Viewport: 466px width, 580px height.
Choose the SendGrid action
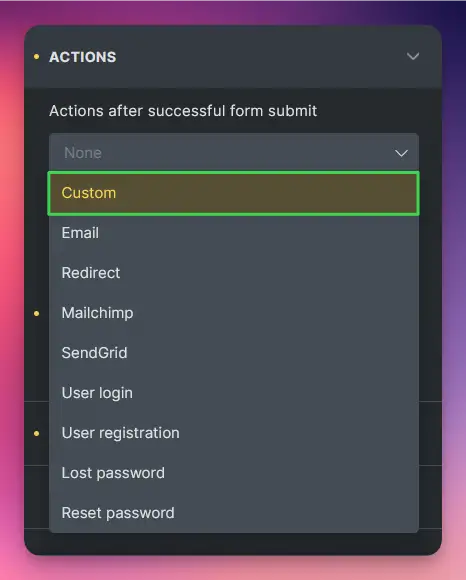(x=234, y=353)
